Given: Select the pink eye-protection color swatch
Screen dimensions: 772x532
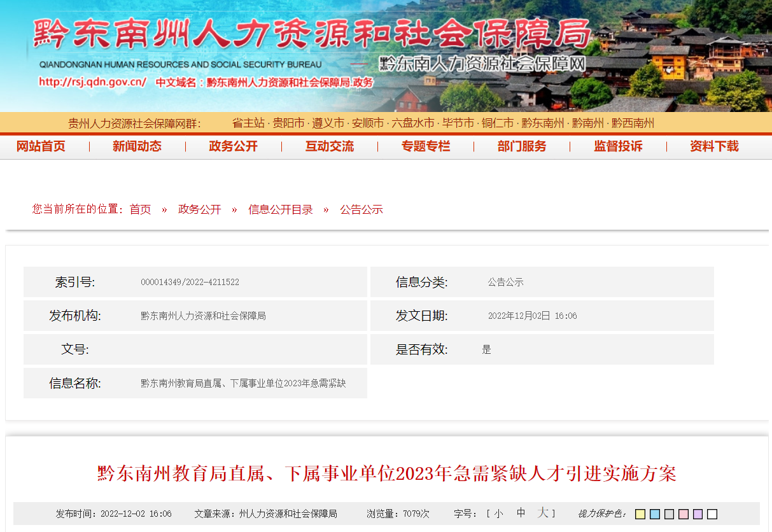Looking at the screenshot, I should coord(684,514).
